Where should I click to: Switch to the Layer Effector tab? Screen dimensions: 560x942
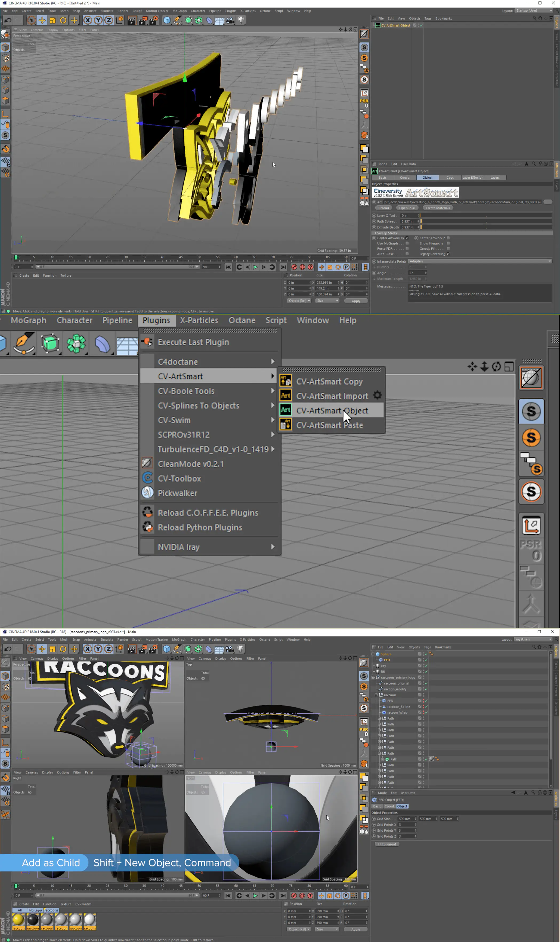click(472, 177)
